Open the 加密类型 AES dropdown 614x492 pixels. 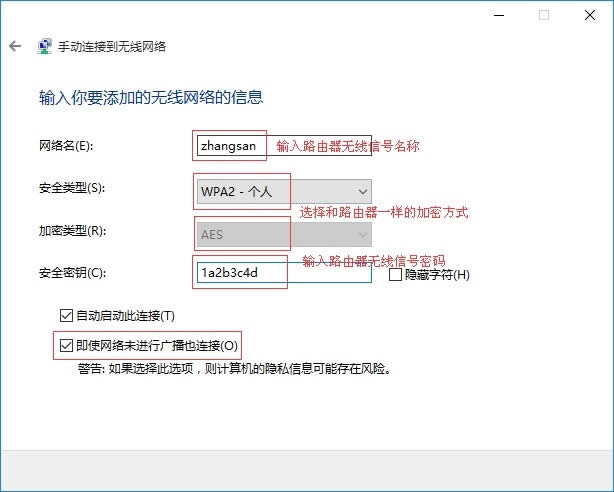(x=283, y=233)
